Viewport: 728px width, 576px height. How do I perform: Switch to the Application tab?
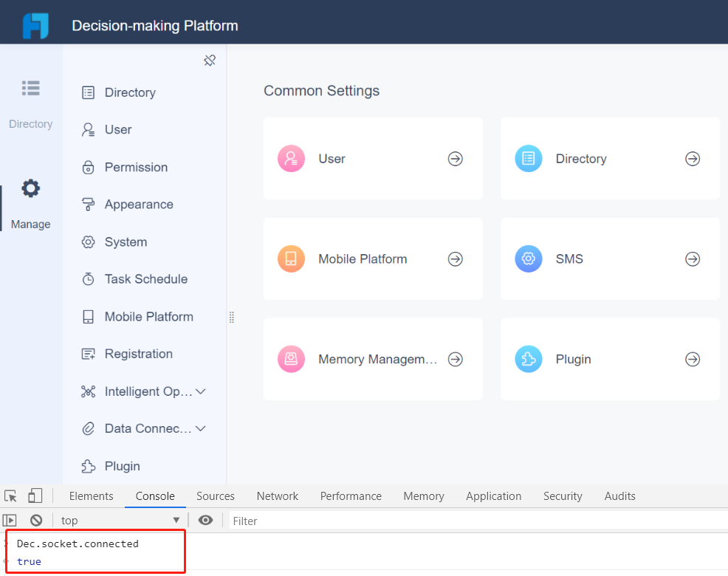pyautogui.click(x=494, y=496)
